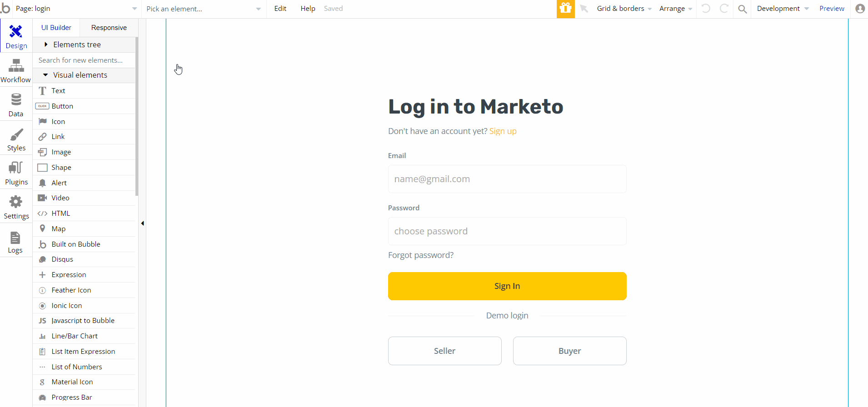Open the Logs section

16,241
